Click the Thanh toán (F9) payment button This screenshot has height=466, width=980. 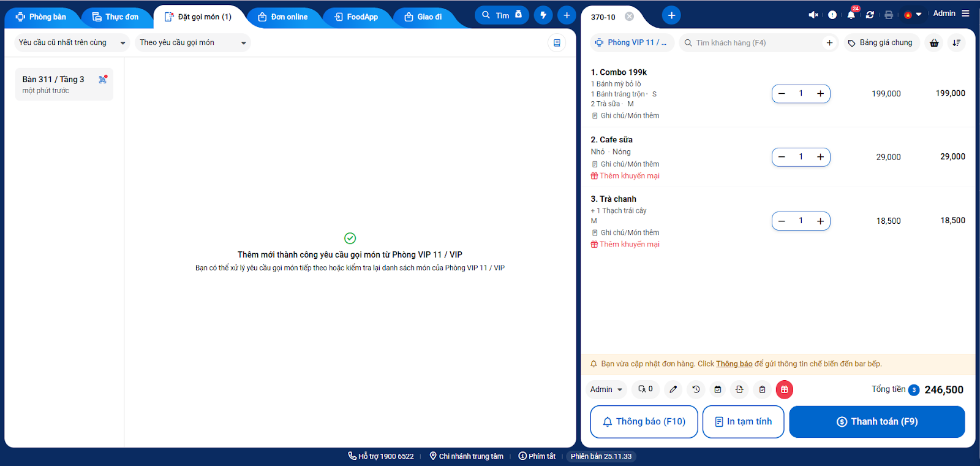click(x=877, y=422)
